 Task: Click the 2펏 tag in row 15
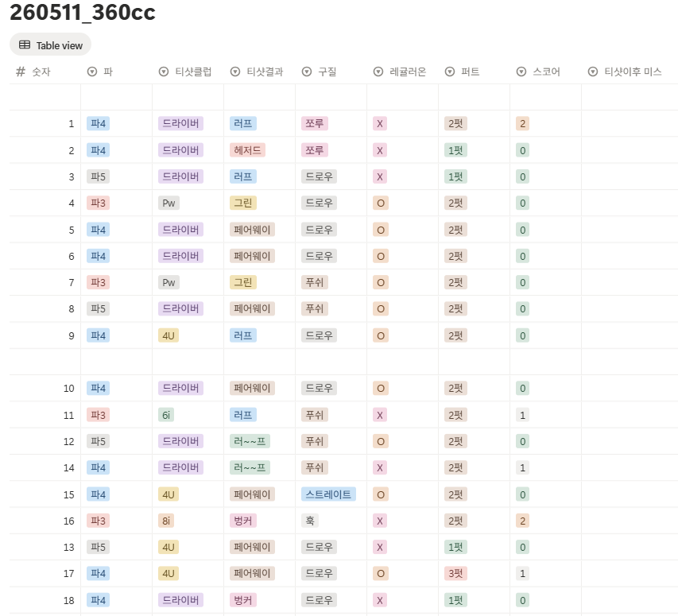(x=455, y=494)
